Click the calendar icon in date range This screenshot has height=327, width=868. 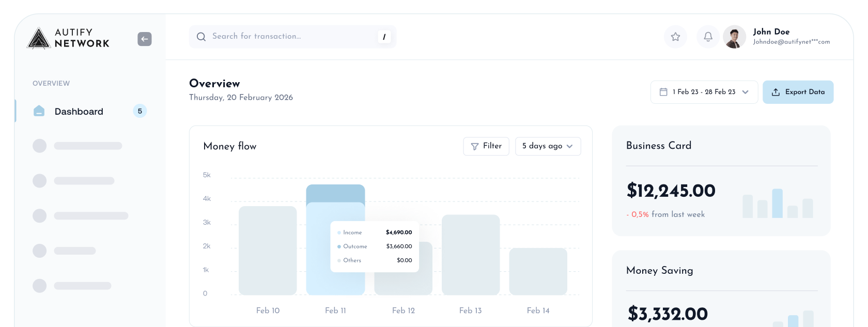click(663, 92)
